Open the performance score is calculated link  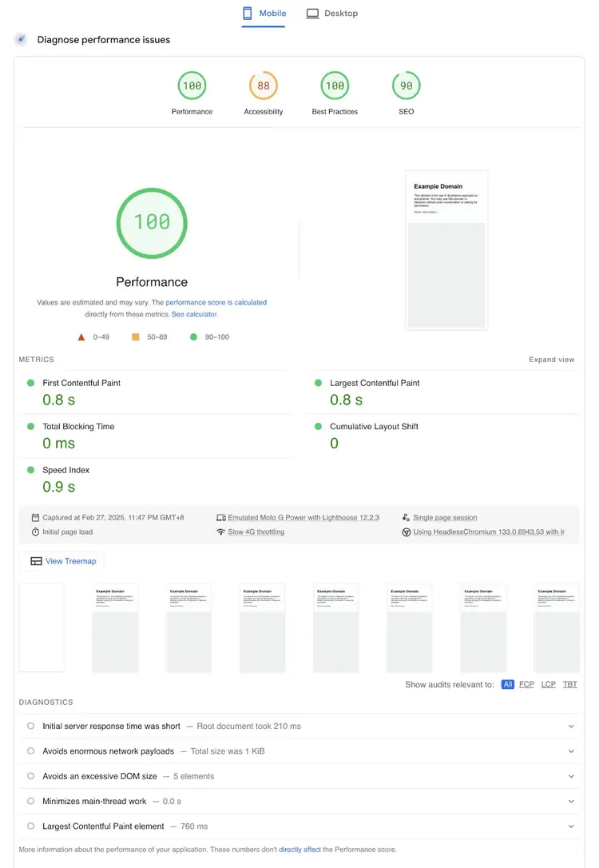[x=216, y=302]
